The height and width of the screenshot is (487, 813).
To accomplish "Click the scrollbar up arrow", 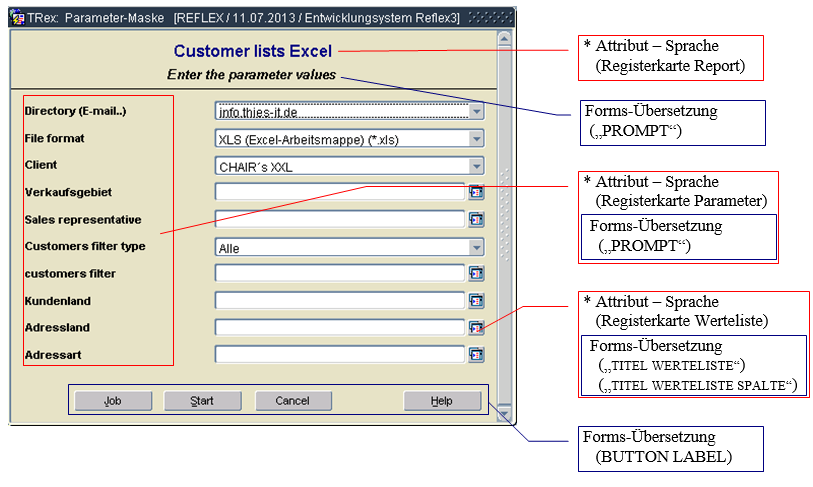I will [504, 39].
